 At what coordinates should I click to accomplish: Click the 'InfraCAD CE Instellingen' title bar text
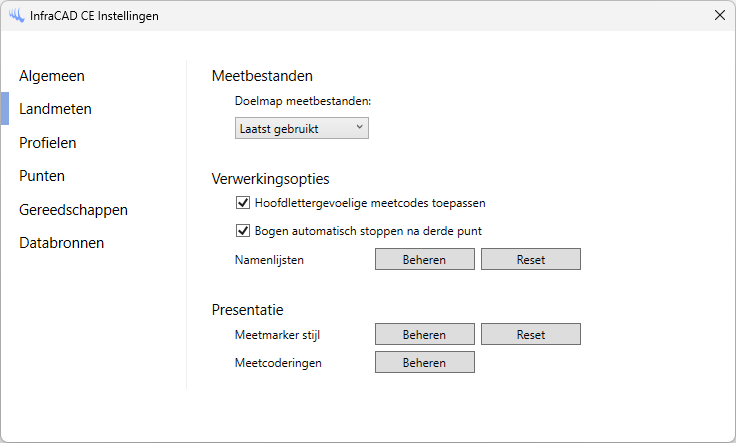pyautogui.click(x=95, y=16)
